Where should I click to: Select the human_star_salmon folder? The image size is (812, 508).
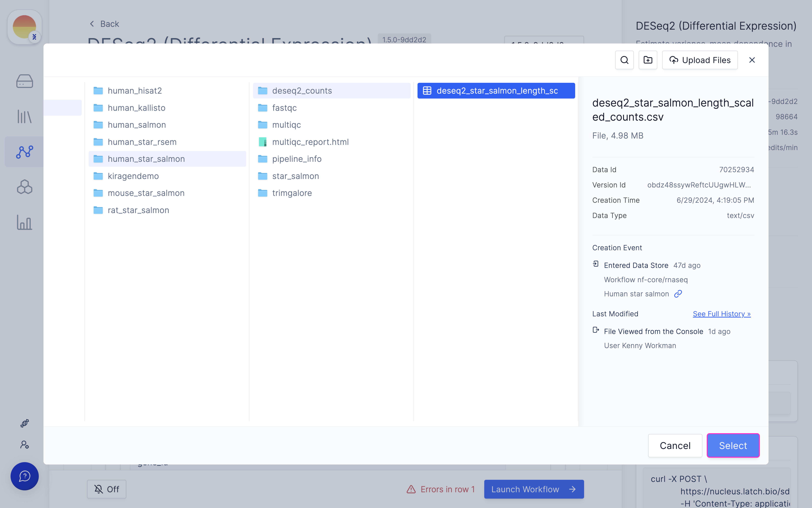[x=167, y=159]
